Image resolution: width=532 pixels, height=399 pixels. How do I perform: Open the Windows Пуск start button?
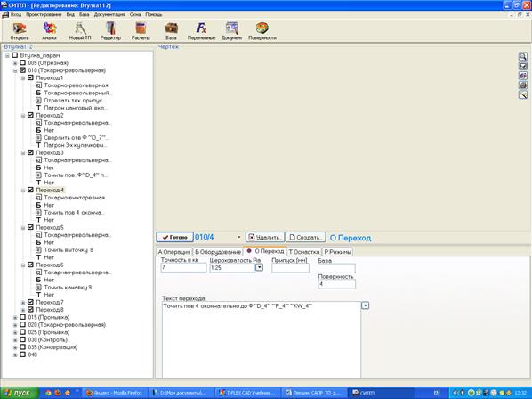tap(20, 393)
